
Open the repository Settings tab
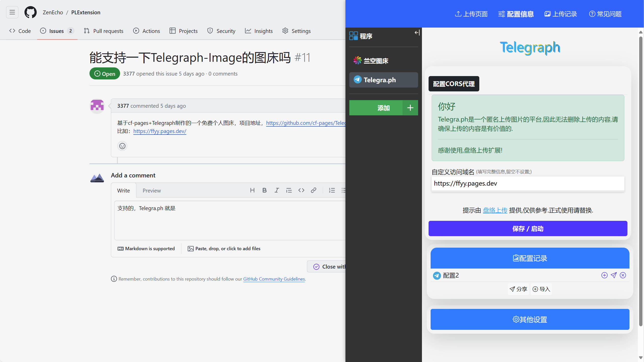coord(297,31)
